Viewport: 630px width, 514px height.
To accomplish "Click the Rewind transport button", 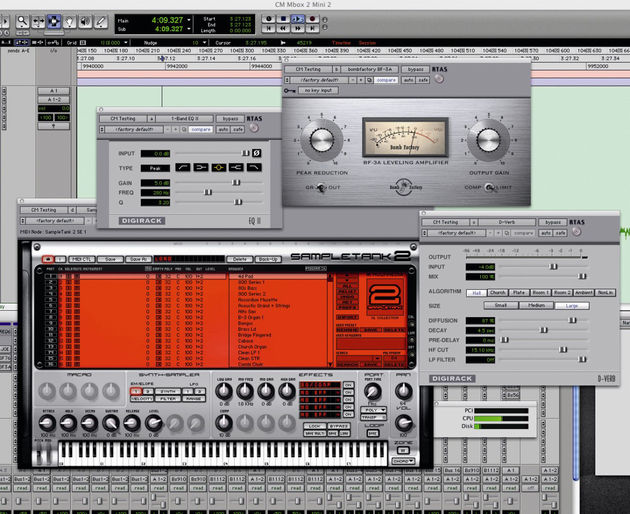I will pyautogui.click(x=283, y=29).
